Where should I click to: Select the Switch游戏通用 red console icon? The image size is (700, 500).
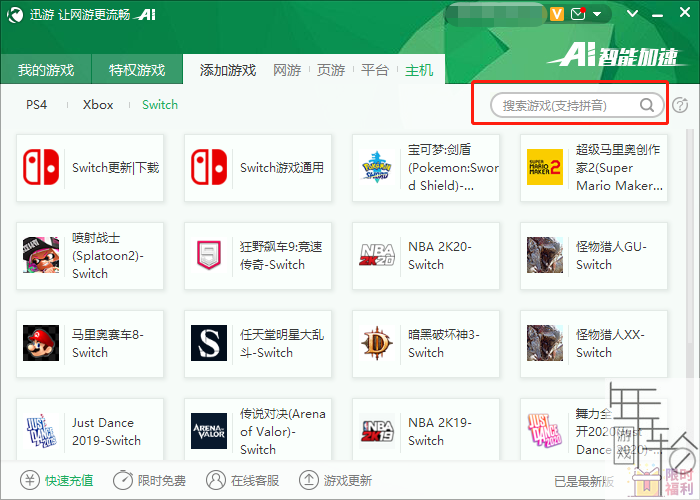[209, 167]
